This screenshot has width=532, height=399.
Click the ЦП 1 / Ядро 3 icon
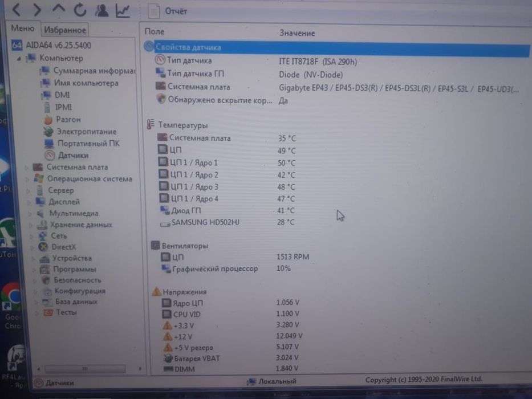(164, 186)
